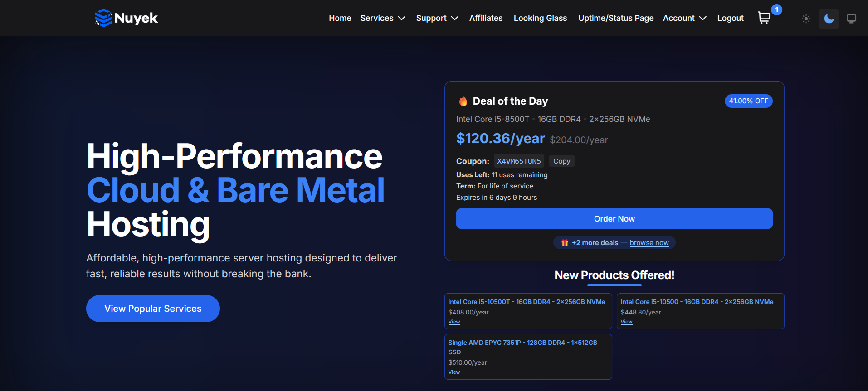Click New Products Offered heading
Screen dimensions: 868x391
(614, 275)
